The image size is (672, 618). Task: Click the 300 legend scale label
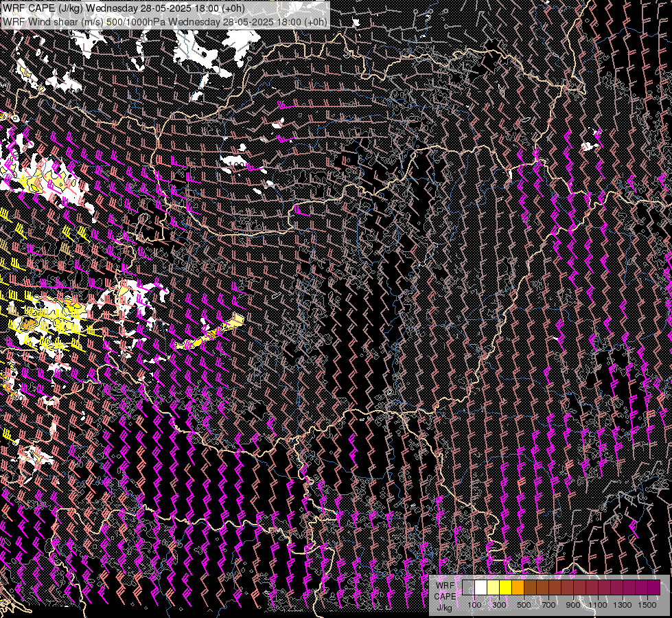[x=499, y=605]
